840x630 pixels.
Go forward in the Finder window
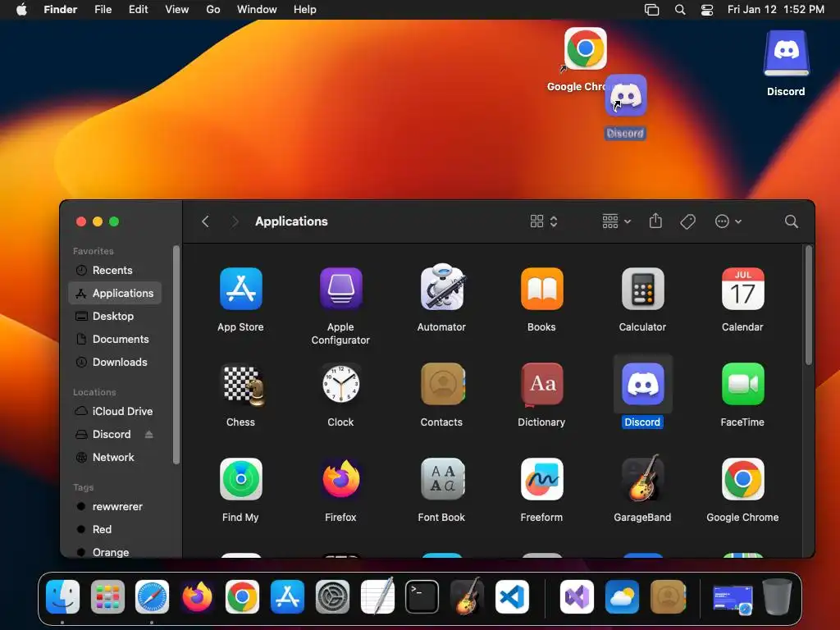tap(235, 221)
